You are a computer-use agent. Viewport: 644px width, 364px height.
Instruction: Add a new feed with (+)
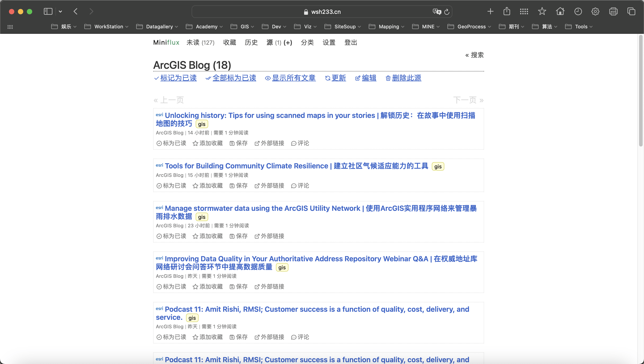tap(288, 43)
